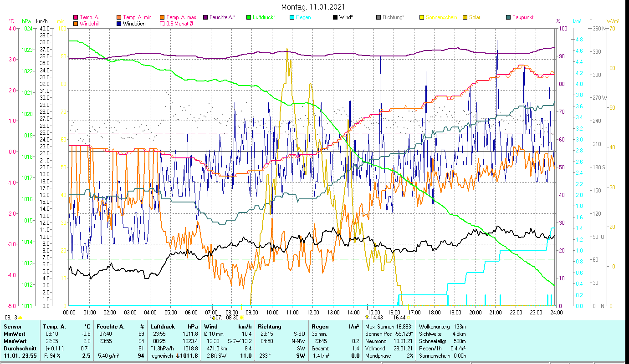Click the Sensor column header

tap(12, 327)
